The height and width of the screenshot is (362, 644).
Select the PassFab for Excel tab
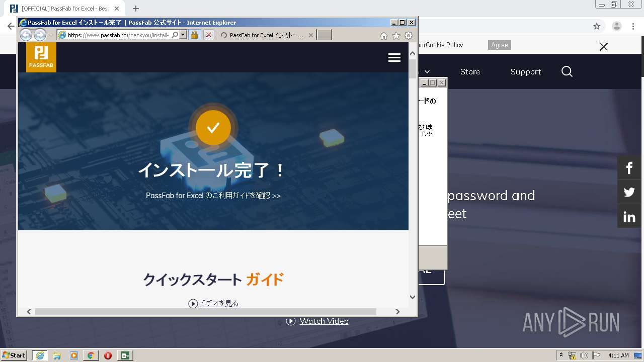[266, 35]
